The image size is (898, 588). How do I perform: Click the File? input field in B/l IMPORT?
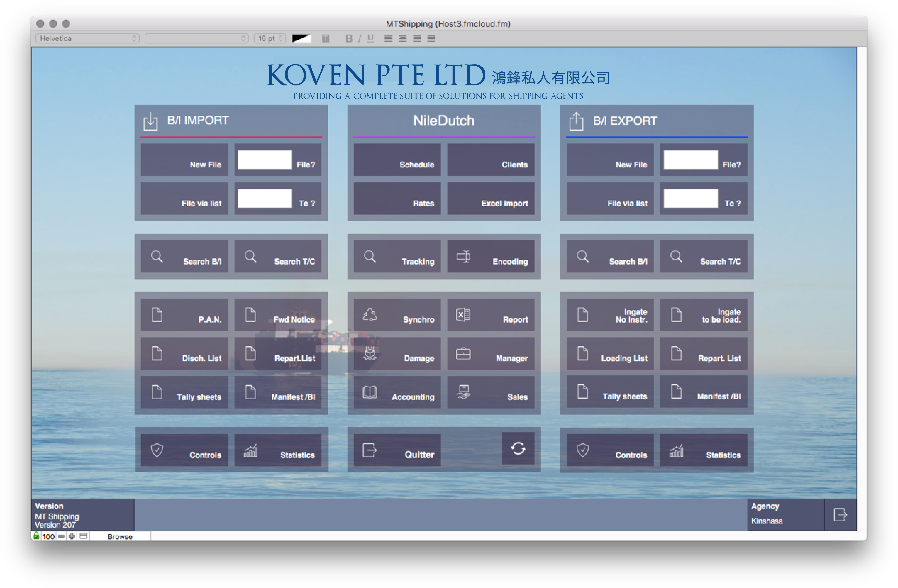click(x=265, y=160)
